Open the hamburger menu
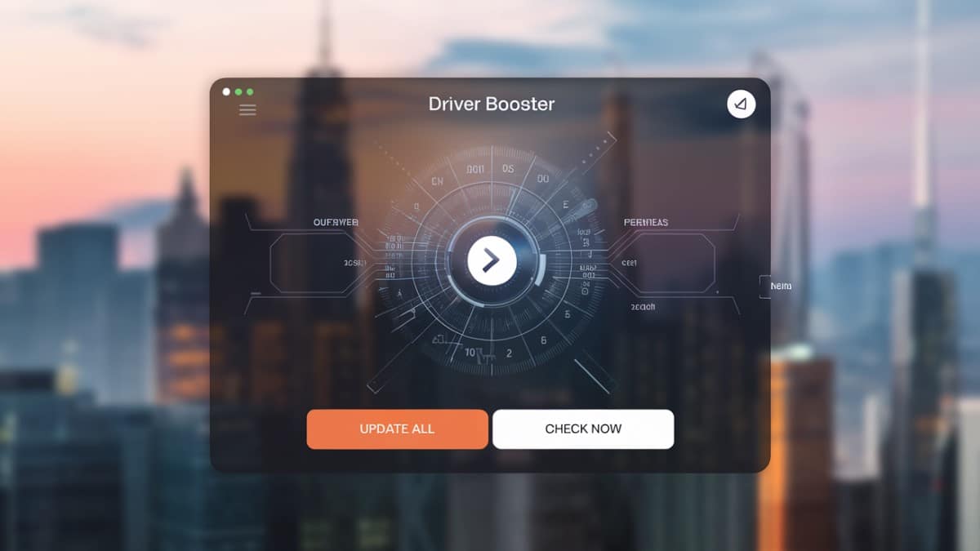This screenshot has height=551, width=980. click(247, 109)
